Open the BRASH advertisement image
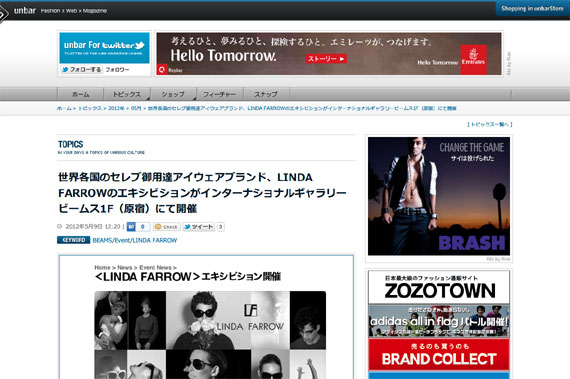Image resolution: width=570 pixels, height=379 pixels. (x=439, y=196)
